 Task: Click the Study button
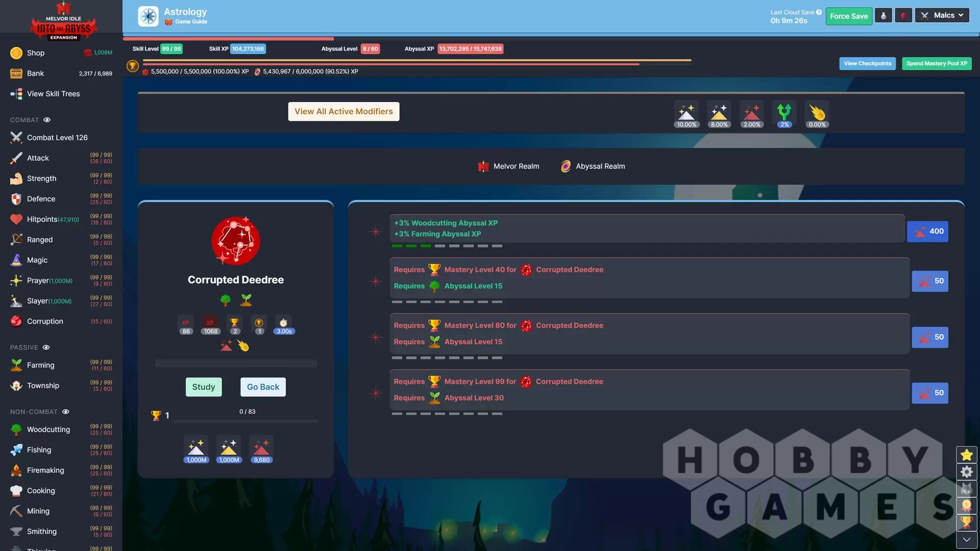(x=204, y=387)
